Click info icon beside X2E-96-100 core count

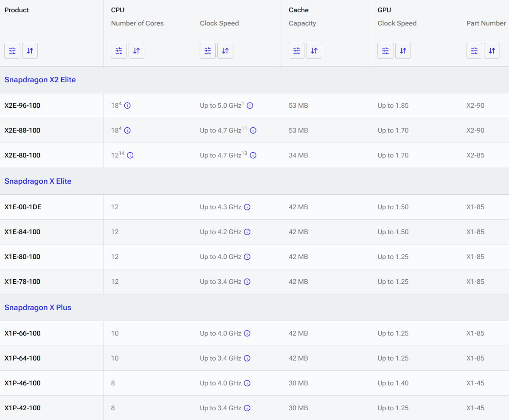[127, 106]
